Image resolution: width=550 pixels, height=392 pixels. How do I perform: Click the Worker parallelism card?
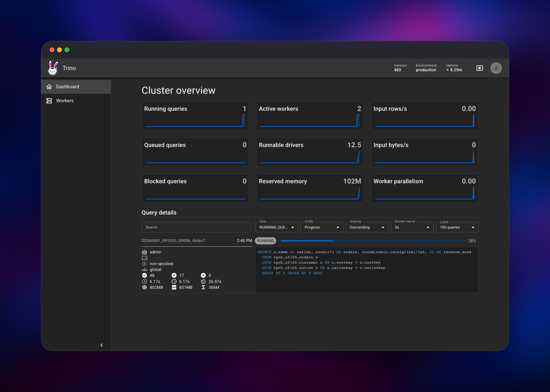click(425, 189)
